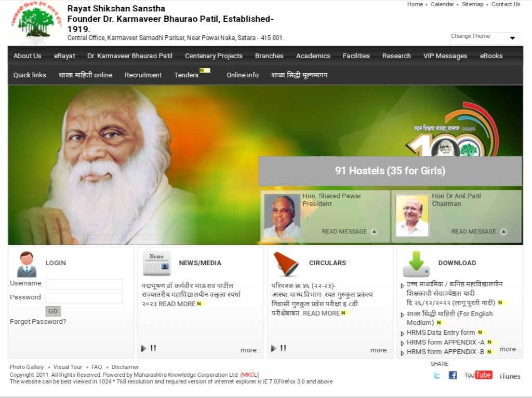The height and width of the screenshot is (398, 532).
Task: Click the Username input field
Action: (x=84, y=284)
